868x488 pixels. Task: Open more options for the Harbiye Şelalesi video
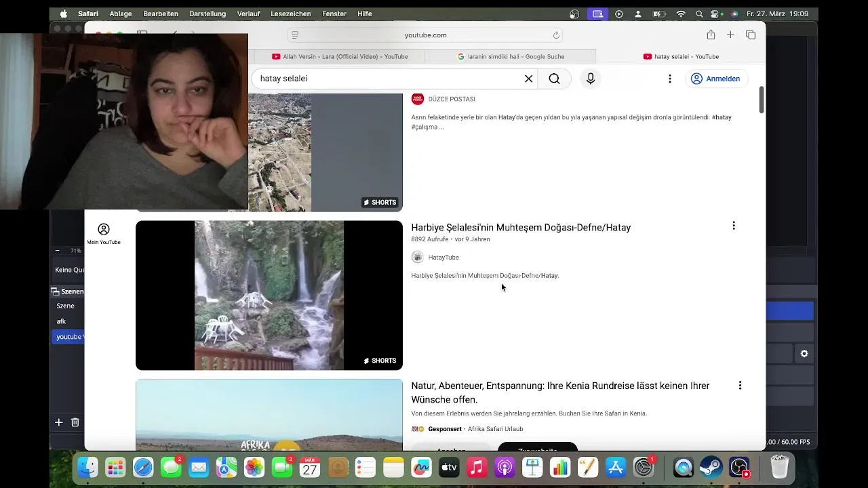(733, 226)
